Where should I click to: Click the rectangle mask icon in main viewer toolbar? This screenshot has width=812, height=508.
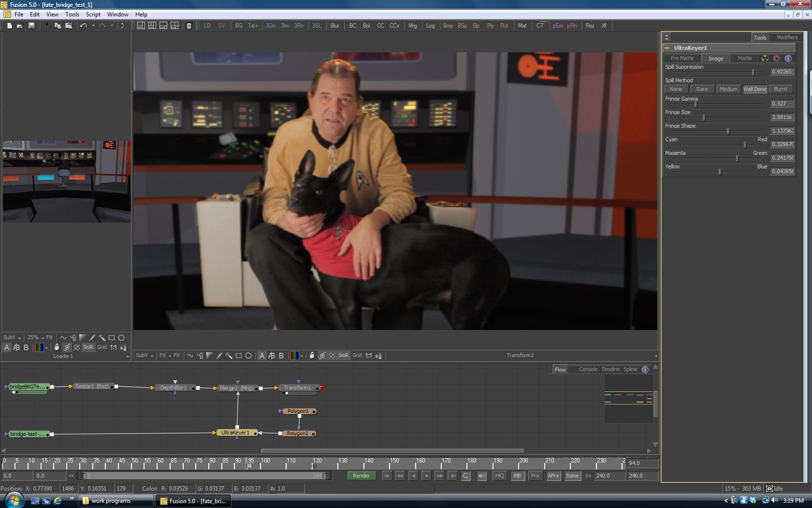pos(239,356)
